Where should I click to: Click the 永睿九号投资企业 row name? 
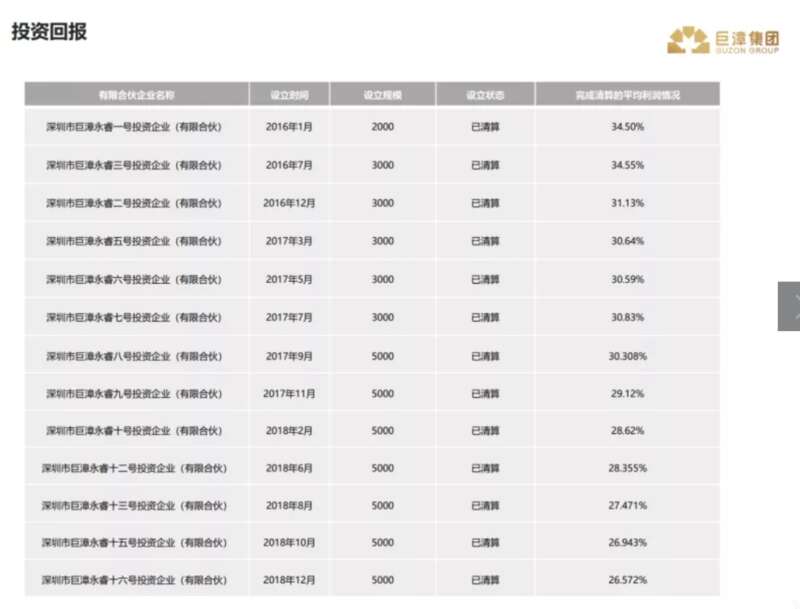[x=134, y=394]
